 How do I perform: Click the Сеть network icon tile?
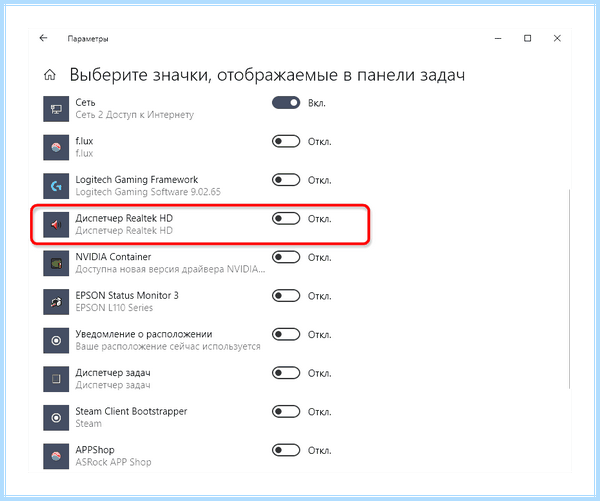pos(56,109)
